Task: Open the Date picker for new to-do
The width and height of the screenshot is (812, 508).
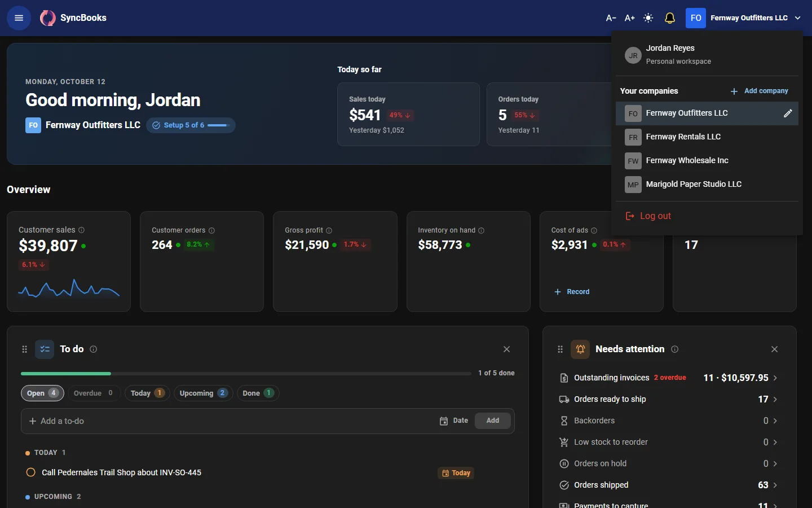Action: pyautogui.click(x=454, y=421)
